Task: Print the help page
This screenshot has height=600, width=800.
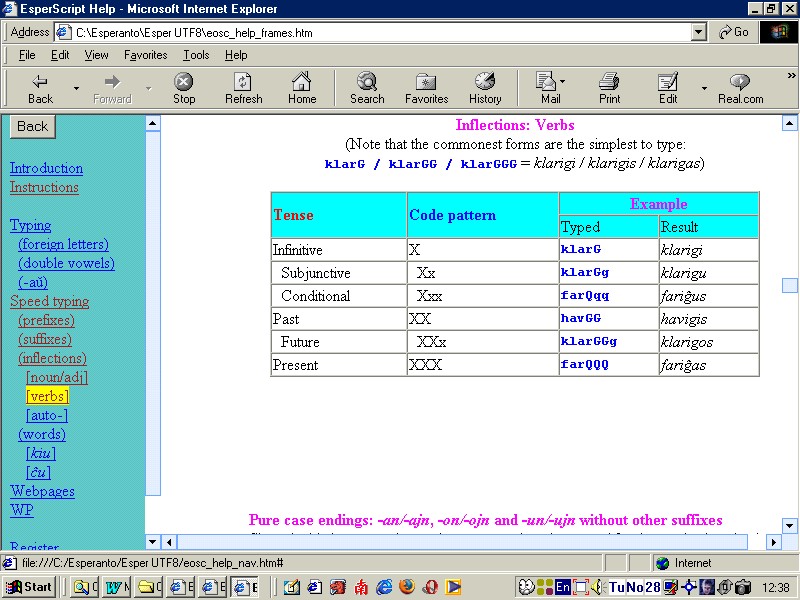Action: pyautogui.click(x=609, y=87)
